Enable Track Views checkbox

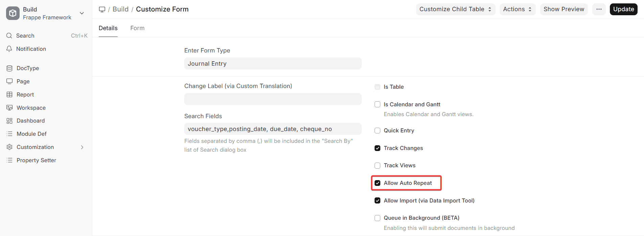coord(378,166)
